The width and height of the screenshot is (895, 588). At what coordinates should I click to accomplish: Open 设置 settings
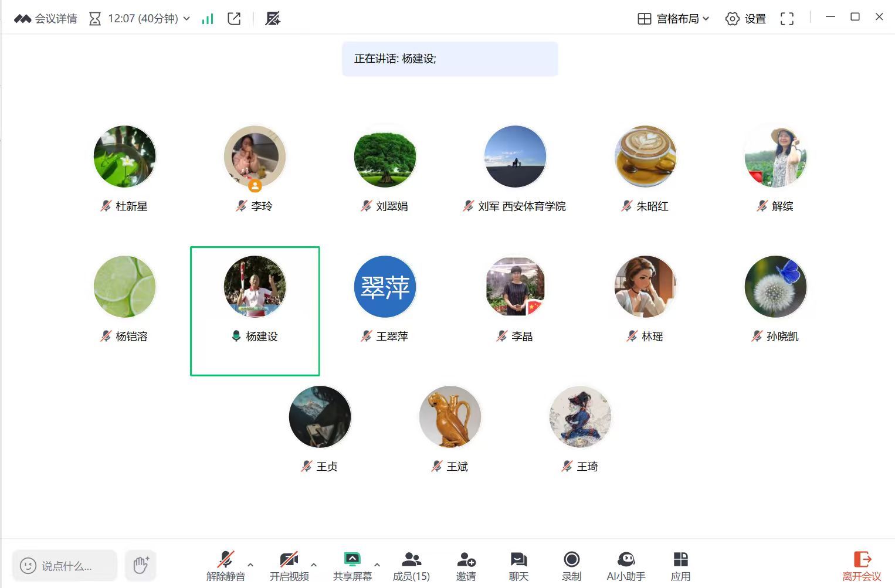(745, 19)
